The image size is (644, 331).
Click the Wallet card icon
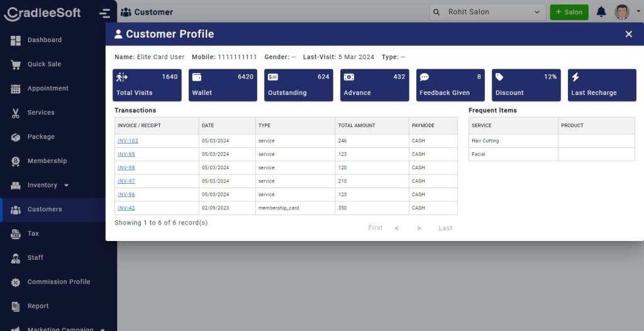(197, 77)
